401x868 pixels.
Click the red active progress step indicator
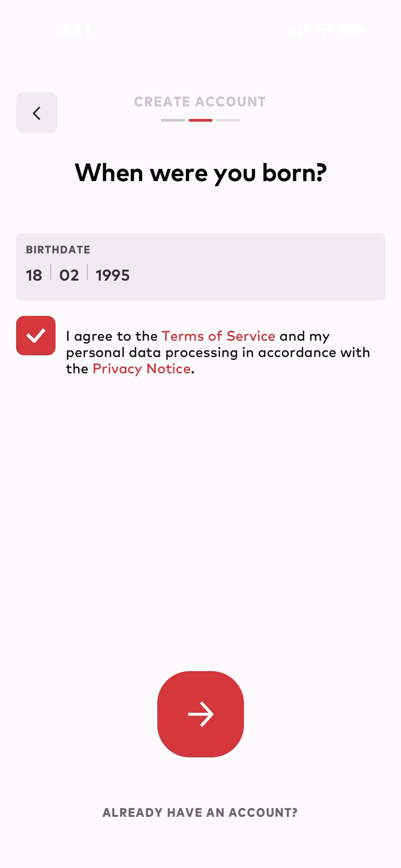(200, 120)
